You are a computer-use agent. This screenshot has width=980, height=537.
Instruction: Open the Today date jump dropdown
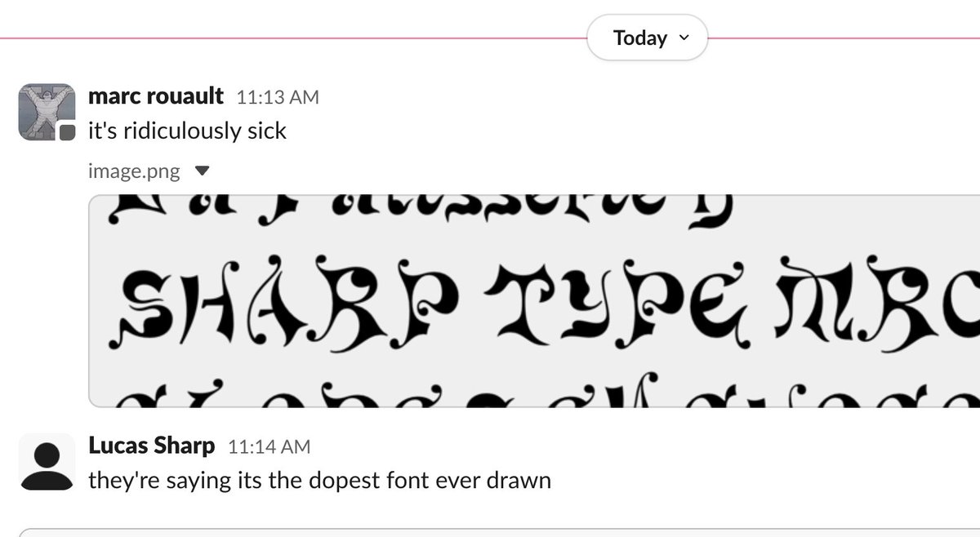tap(647, 38)
